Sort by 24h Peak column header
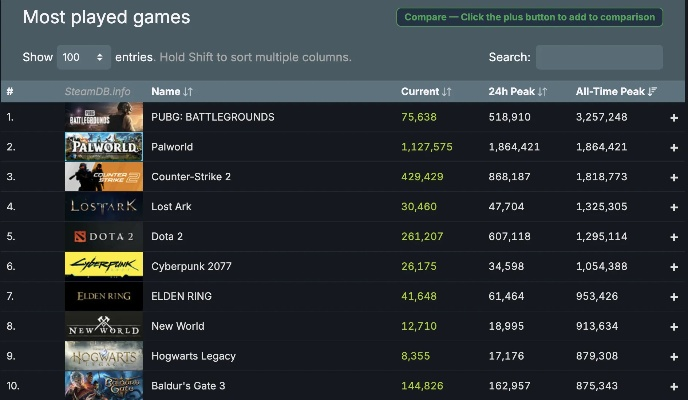 pyautogui.click(x=517, y=92)
